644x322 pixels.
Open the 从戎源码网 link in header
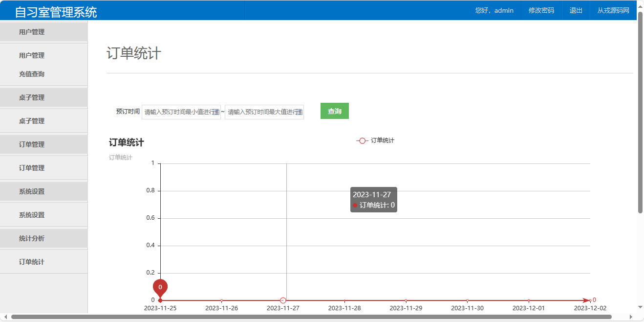pos(613,10)
